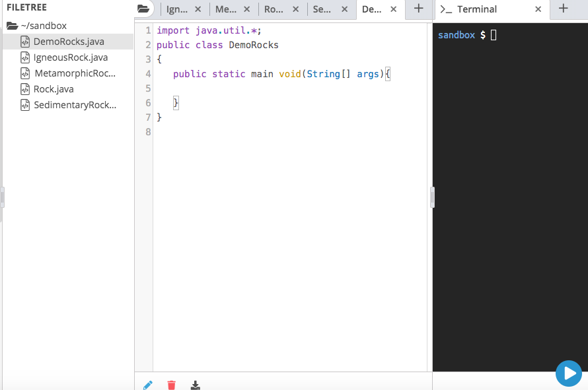
Task: Click the pencil edit icon below the editor
Action: (147, 385)
